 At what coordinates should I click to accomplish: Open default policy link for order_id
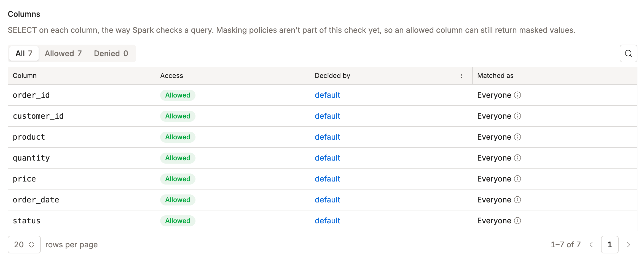327,95
